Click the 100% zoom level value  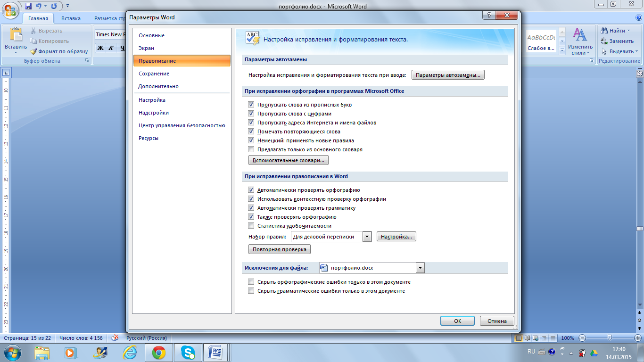point(568,338)
